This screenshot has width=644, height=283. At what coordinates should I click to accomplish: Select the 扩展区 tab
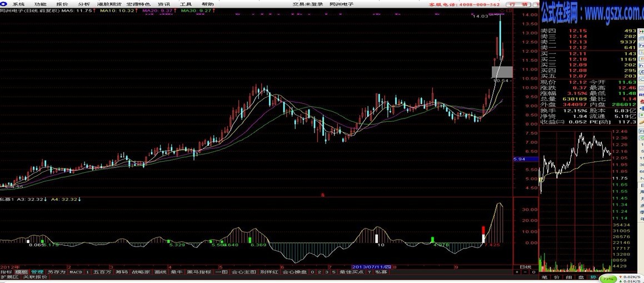click(10, 277)
